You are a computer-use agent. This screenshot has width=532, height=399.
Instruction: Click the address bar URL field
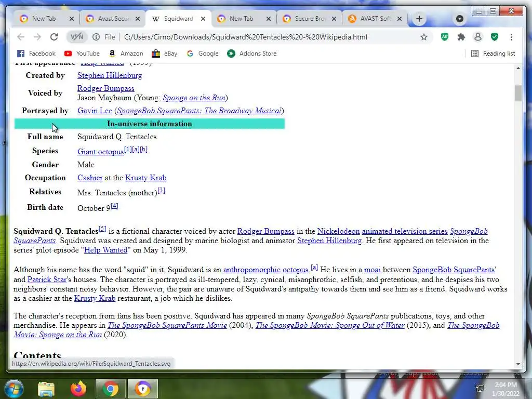click(x=246, y=37)
